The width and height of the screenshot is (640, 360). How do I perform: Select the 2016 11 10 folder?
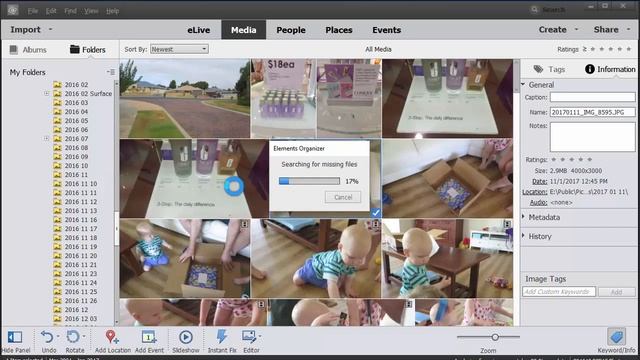(x=81, y=184)
